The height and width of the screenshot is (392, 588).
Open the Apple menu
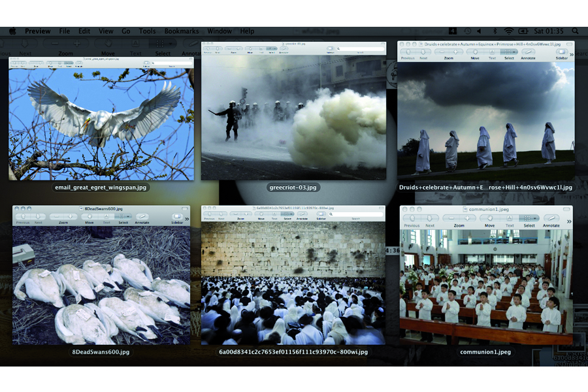tap(12, 31)
